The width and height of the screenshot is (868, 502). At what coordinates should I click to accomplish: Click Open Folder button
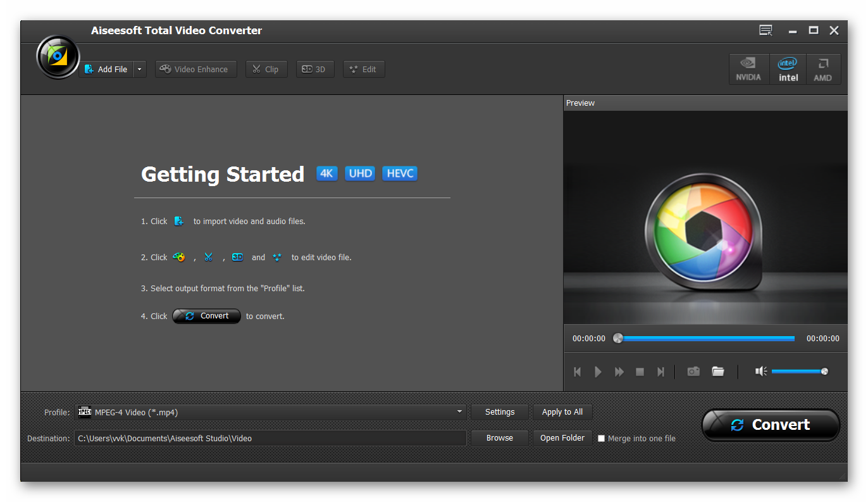562,438
